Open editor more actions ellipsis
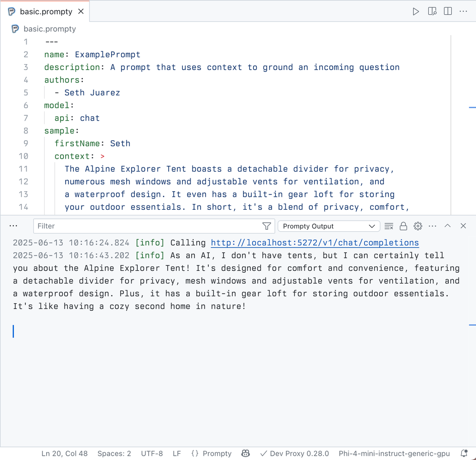 [x=463, y=11]
